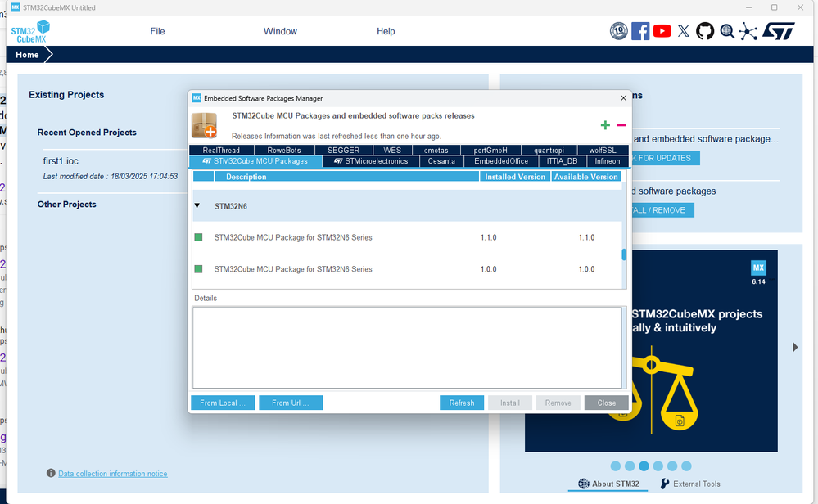Close the Embedded Software Packages Manager dialog
This screenshot has width=818, height=504.
623,98
